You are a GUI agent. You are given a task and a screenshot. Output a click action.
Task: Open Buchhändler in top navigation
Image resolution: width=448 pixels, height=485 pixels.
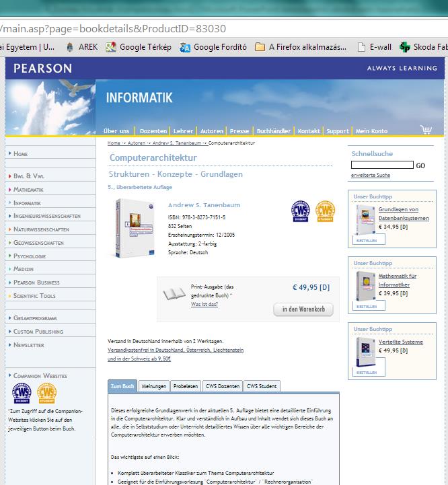point(274,131)
